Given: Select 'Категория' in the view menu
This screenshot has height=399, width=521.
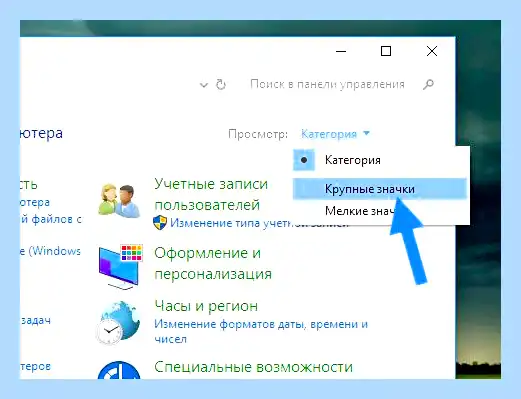Looking at the screenshot, I should tap(380, 160).
